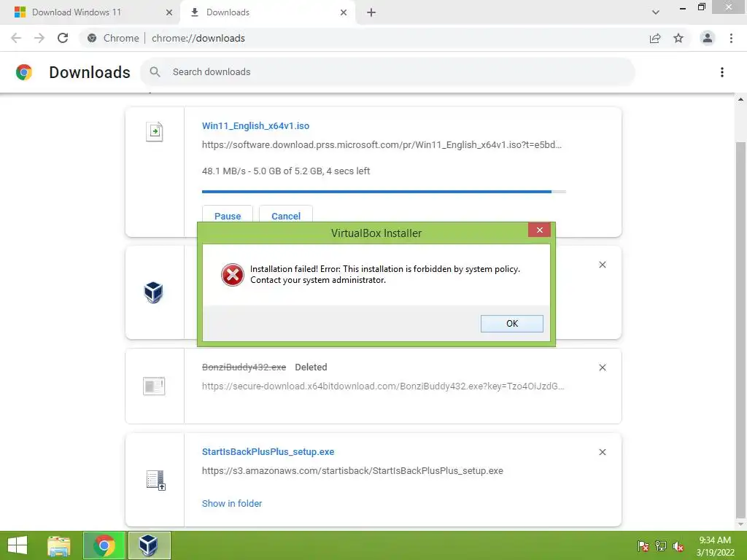The height and width of the screenshot is (560, 747).
Task: Click the deleted BonziBuddy432.exe file name
Action: point(244,367)
